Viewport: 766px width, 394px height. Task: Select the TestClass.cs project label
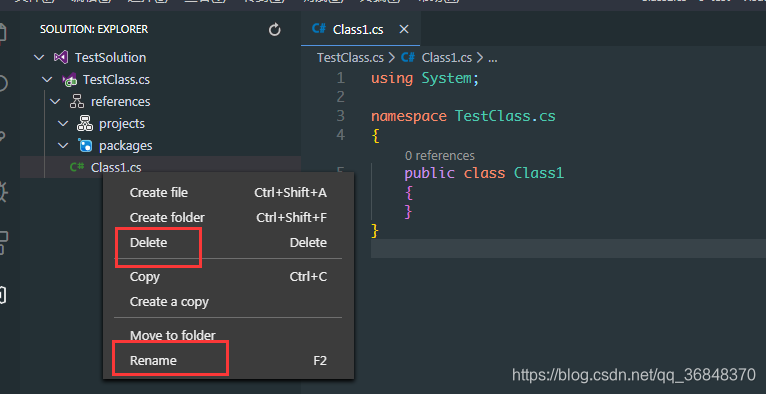[116, 80]
